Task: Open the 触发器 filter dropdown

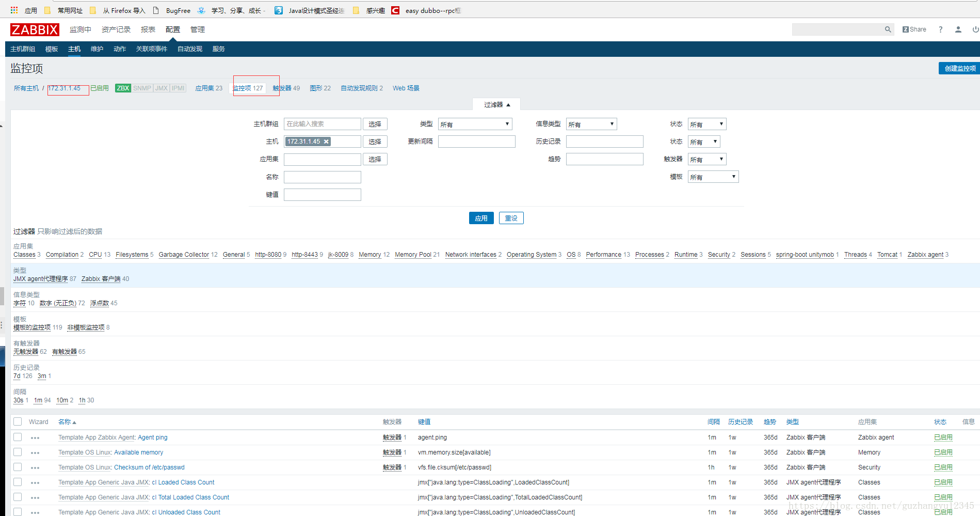Action: click(707, 159)
